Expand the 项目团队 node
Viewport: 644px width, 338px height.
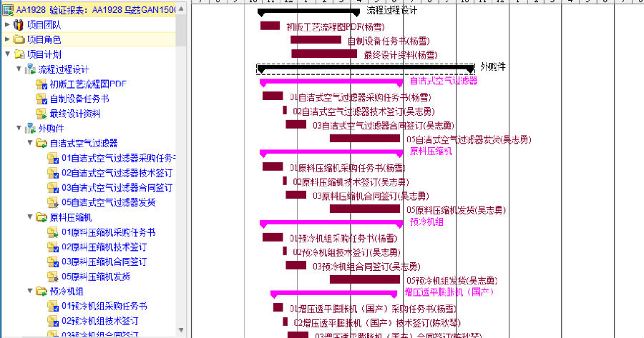[x=7, y=24]
